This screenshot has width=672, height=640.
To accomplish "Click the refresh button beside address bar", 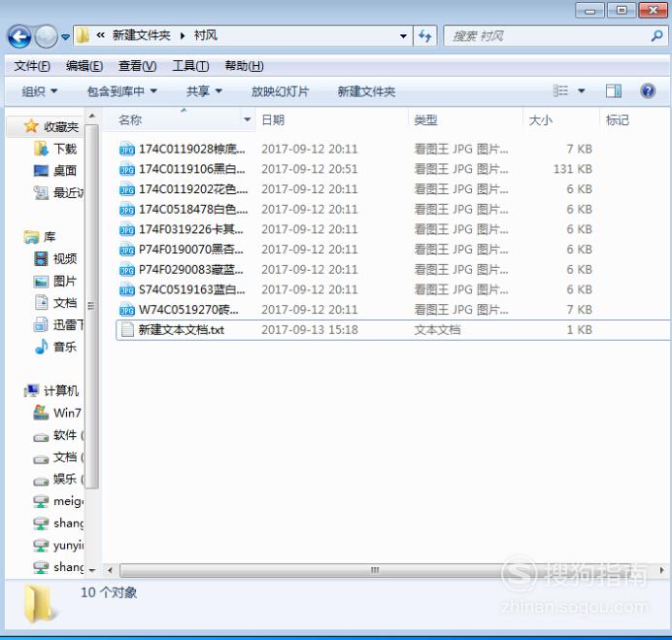I will (424, 36).
